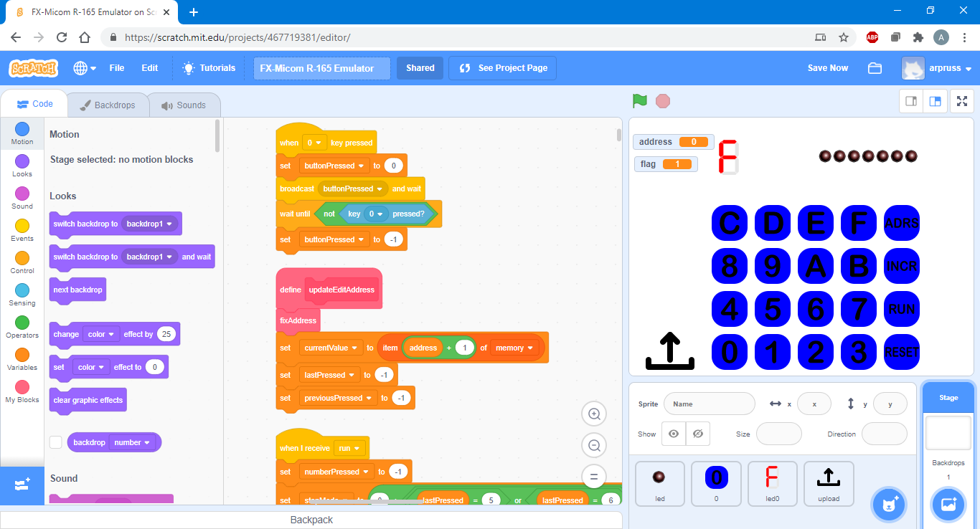Select the 0 sprite thumbnail

point(716,484)
